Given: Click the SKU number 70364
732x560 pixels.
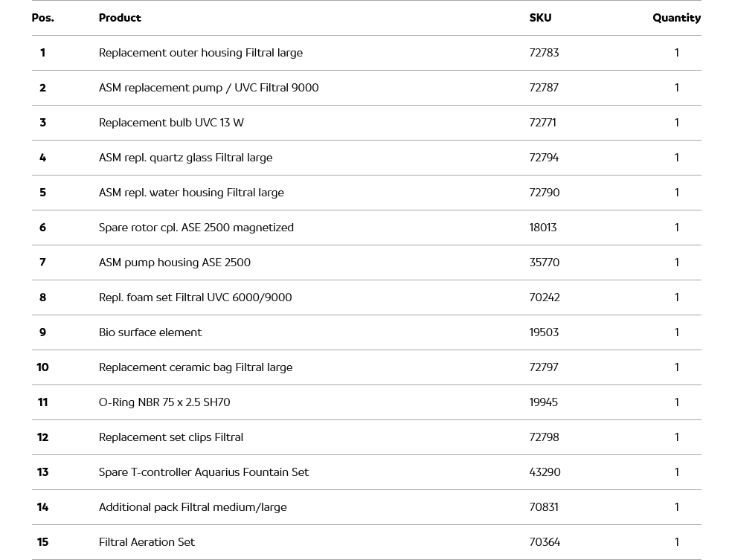Looking at the screenshot, I should point(545,542).
